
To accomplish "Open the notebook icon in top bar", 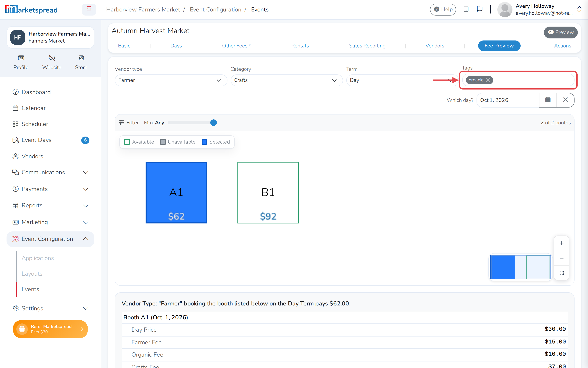I will click(x=466, y=9).
